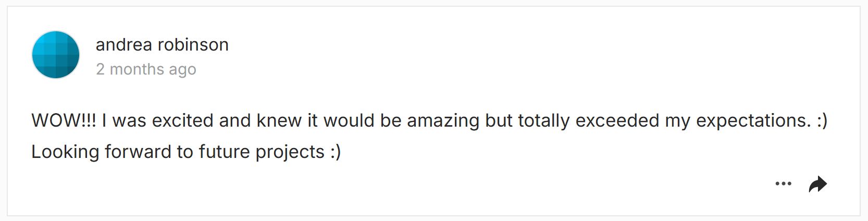Viewport: 868px width, 221px height.
Task: Visit the andrea robinson profile name
Action: pyautogui.click(x=162, y=45)
